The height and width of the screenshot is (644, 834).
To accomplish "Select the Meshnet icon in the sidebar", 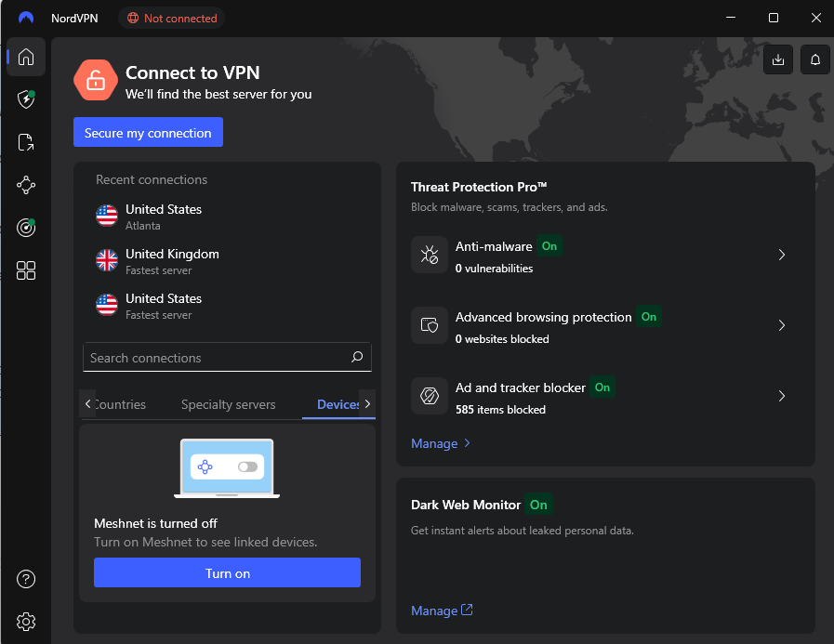I will pyautogui.click(x=26, y=185).
